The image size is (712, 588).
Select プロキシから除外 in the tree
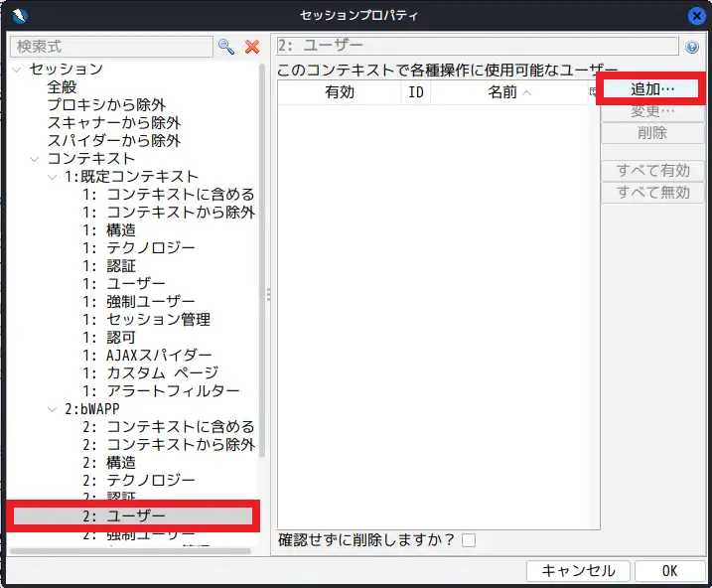pos(106,105)
